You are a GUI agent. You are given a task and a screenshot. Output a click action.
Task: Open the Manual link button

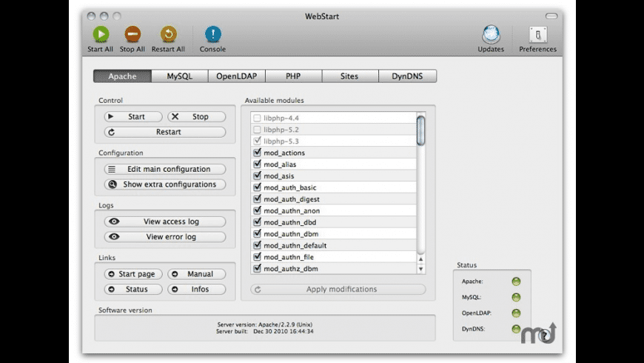197,274
